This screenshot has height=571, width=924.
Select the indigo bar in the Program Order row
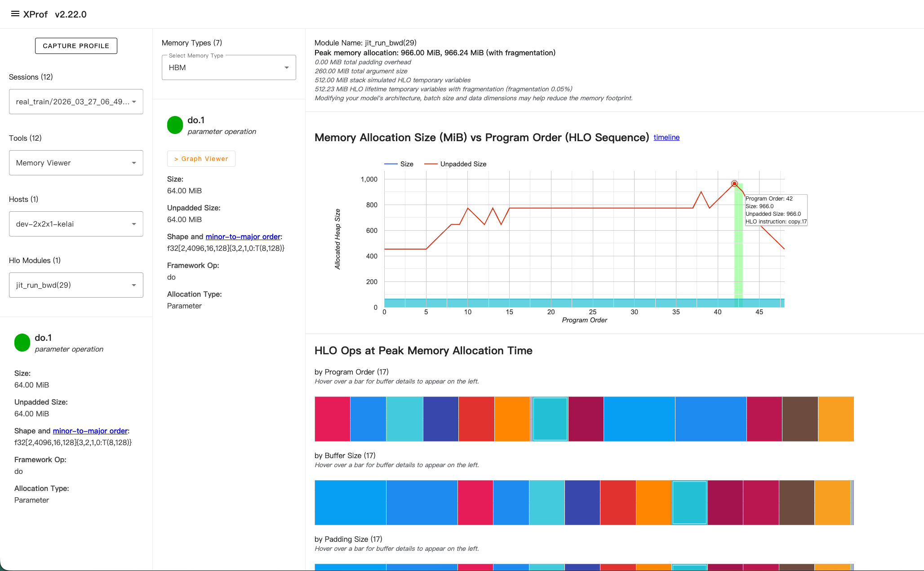[441, 419]
